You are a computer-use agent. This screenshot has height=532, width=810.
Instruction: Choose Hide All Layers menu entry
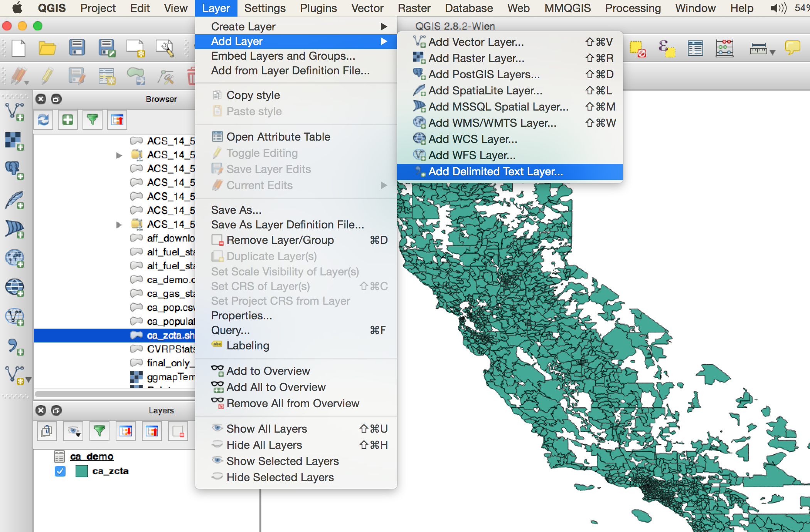[x=296, y=445]
